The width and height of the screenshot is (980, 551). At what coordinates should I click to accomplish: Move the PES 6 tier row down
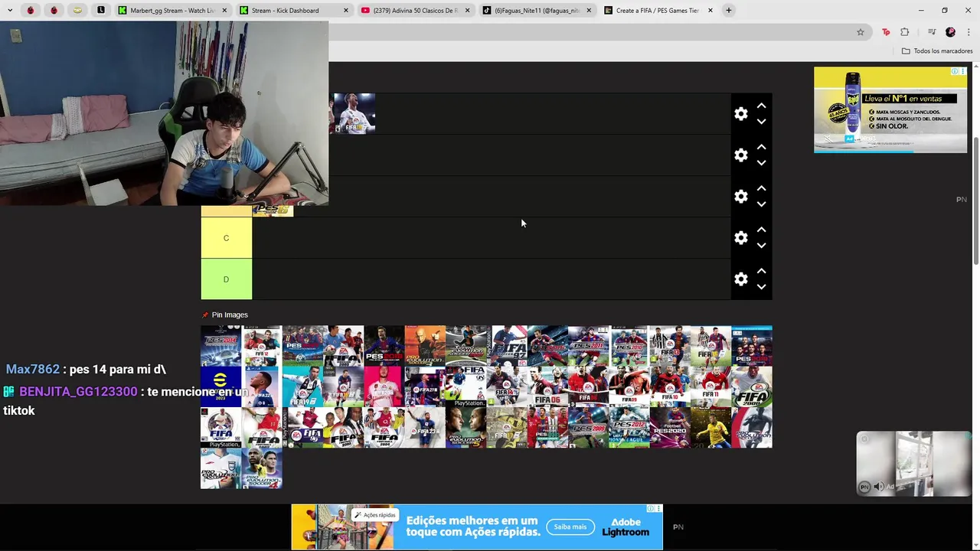(x=761, y=204)
